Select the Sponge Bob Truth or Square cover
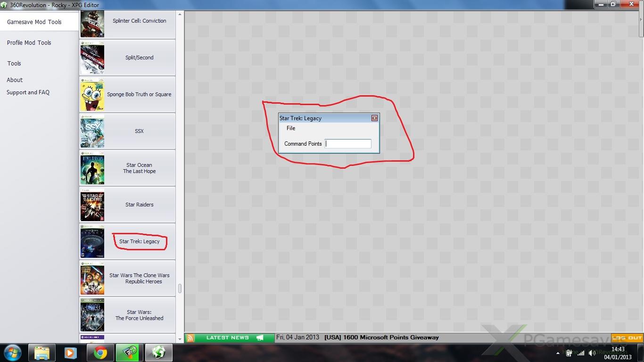The image size is (644, 362). (x=92, y=94)
